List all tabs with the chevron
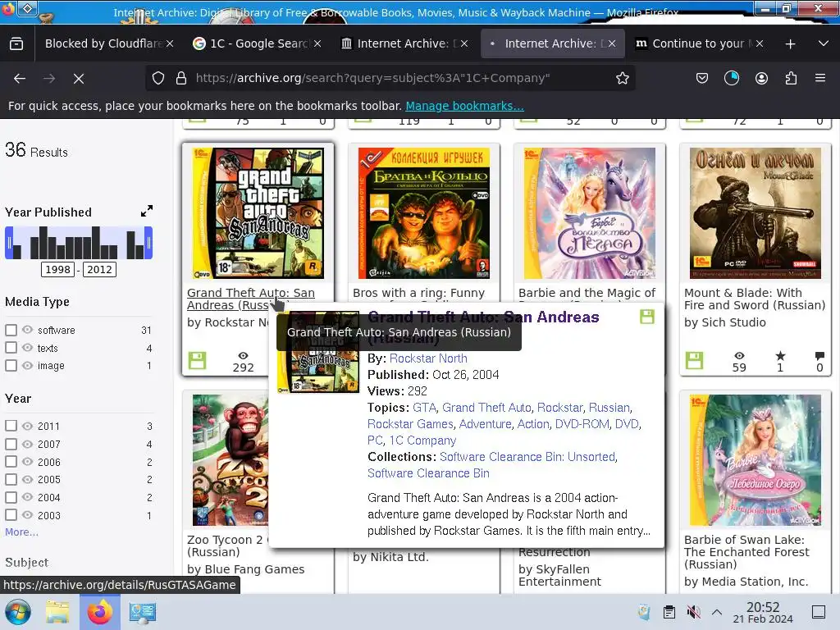This screenshot has width=840, height=630. 824,43
